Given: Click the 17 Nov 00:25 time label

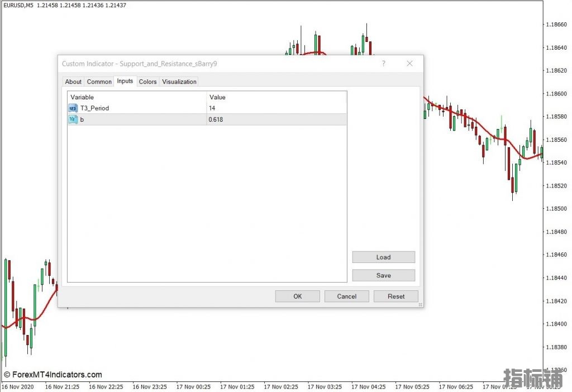Looking at the screenshot, I should point(193,386).
